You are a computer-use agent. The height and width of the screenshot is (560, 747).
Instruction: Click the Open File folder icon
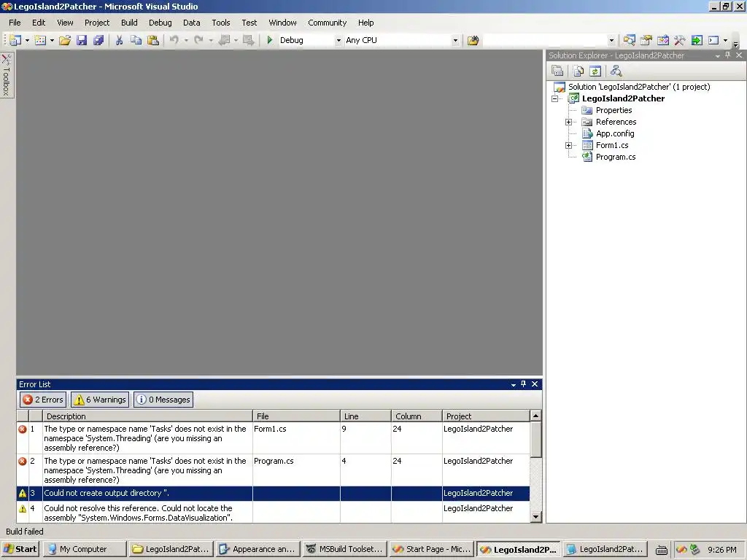point(65,41)
